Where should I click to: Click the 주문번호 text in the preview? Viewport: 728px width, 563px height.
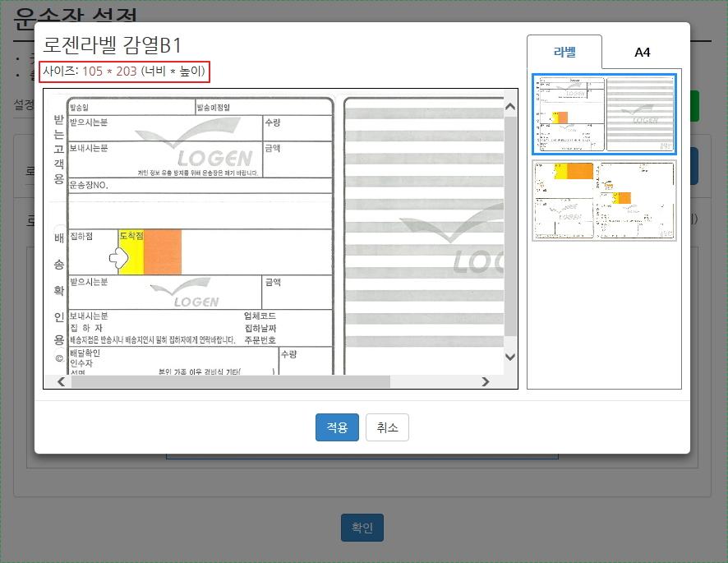pos(260,340)
